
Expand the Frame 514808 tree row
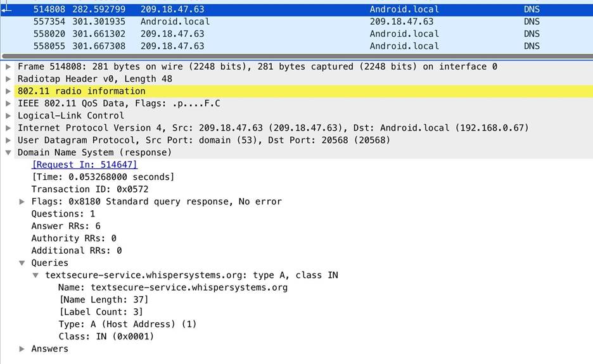[8, 66]
